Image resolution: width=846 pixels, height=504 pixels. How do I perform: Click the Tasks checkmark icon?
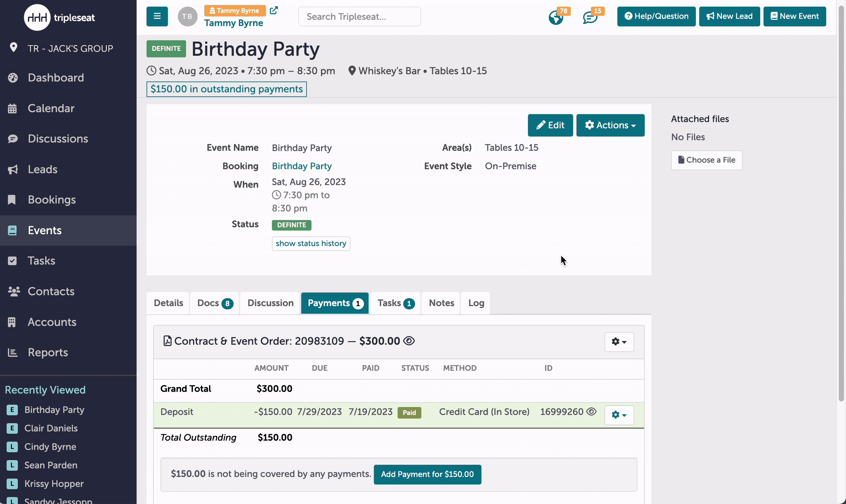pyautogui.click(x=12, y=261)
